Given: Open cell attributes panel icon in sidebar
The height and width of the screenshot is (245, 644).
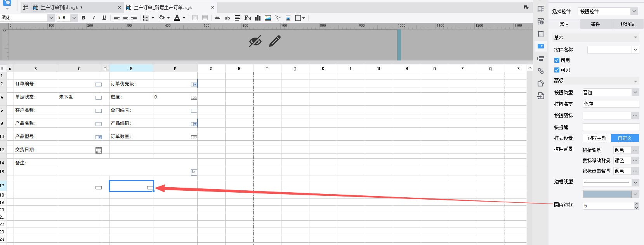Looking at the screenshot, I should (541, 21).
